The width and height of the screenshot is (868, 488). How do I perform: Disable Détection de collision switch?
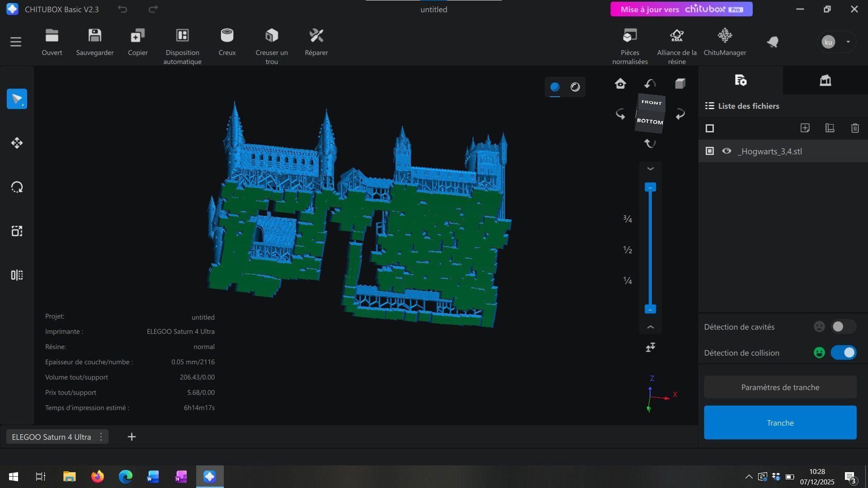pyautogui.click(x=843, y=352)
